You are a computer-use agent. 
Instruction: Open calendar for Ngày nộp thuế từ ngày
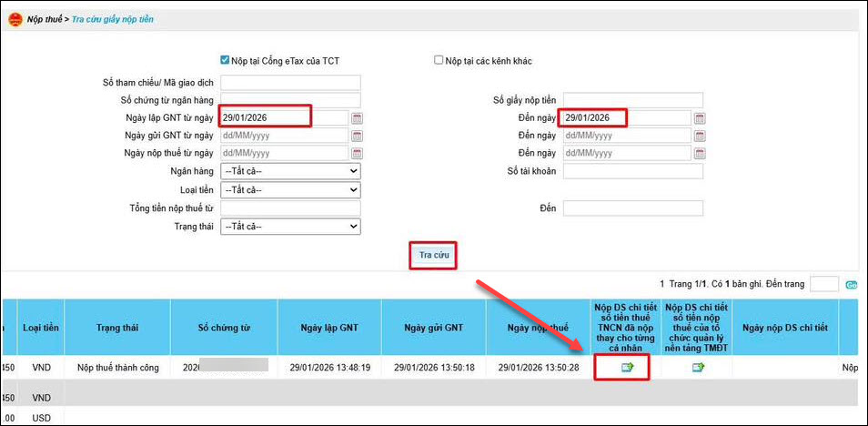click(357, 153)
